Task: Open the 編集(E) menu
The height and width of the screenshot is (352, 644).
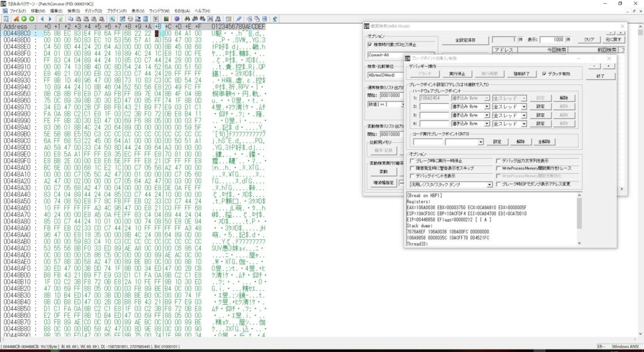Action: [x=56, y=11]
